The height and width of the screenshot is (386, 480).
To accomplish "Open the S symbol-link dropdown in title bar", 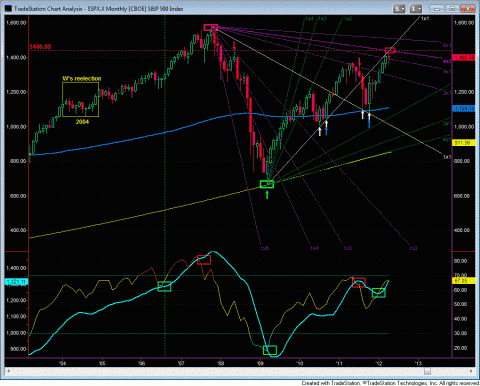I will pyautogui.click(x=399, y=9).
